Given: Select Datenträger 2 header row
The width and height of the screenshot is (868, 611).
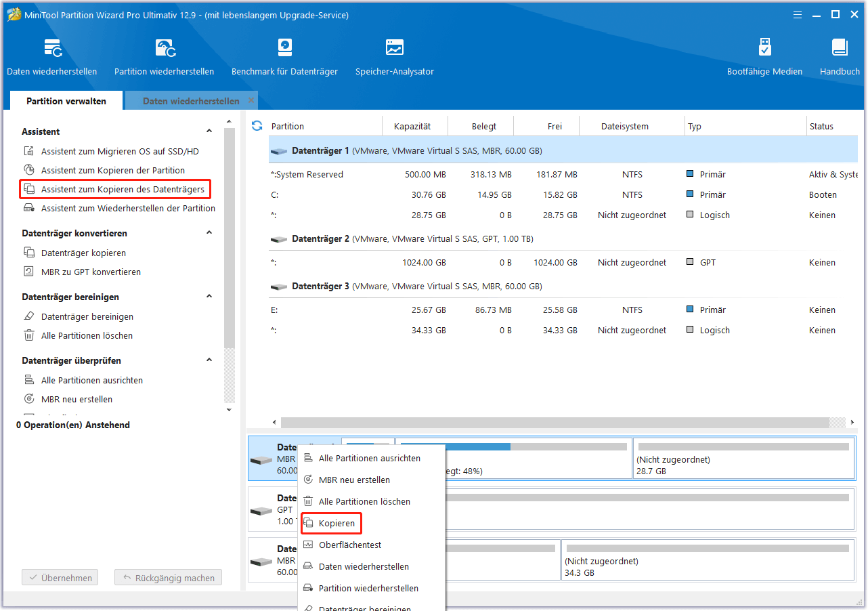Looking at the screenshot, I should pyautogui.click(x=563, y=238).
